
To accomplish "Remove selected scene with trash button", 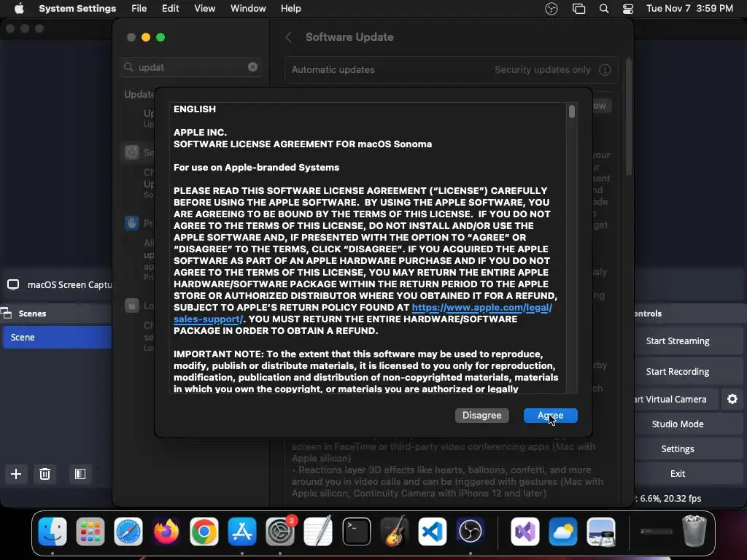I will (x=44, y=474).
